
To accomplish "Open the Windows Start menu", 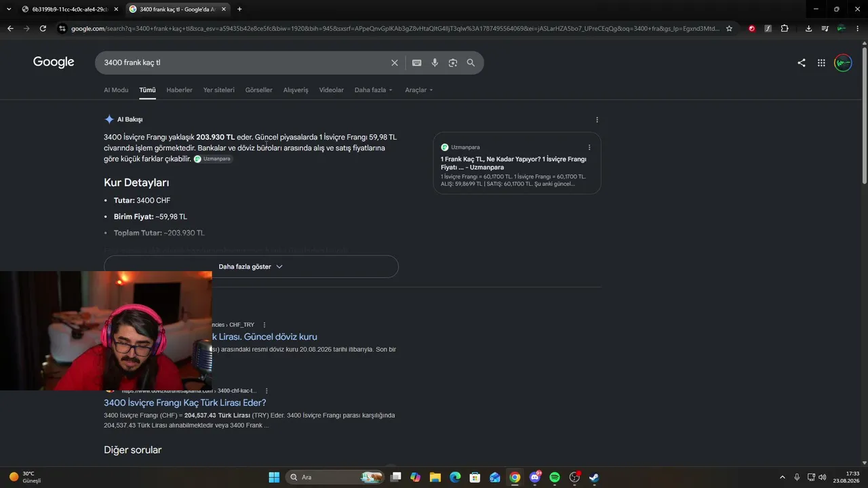I will point(274,477).
